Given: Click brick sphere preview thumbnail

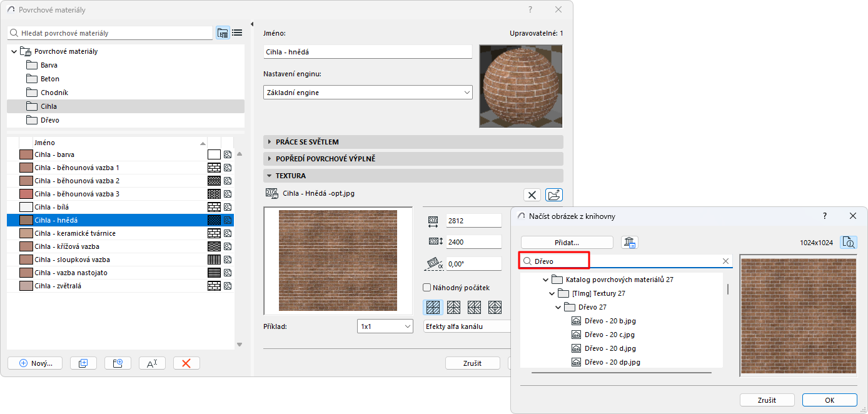Looking at the screenshot, I should coord(520,86).
